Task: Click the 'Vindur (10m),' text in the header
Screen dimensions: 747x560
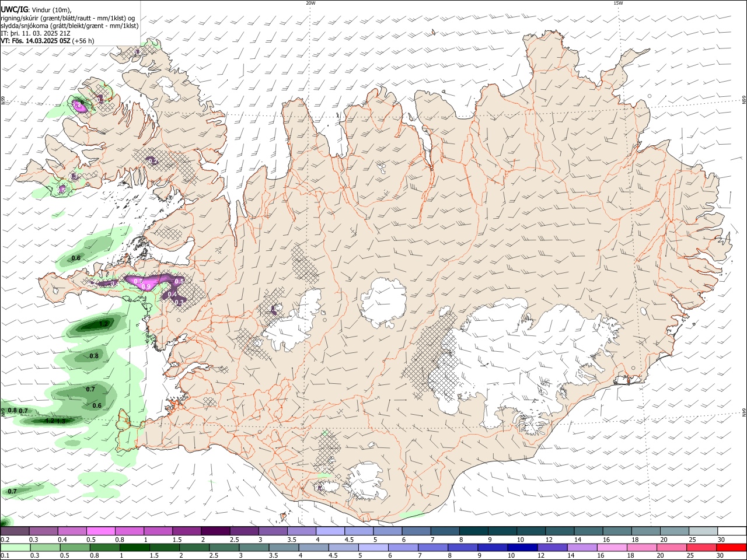Action: (x=51, y=10)
